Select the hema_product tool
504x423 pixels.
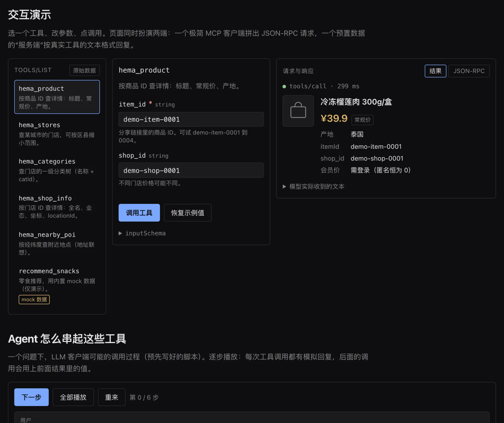[x=57, y=97]
